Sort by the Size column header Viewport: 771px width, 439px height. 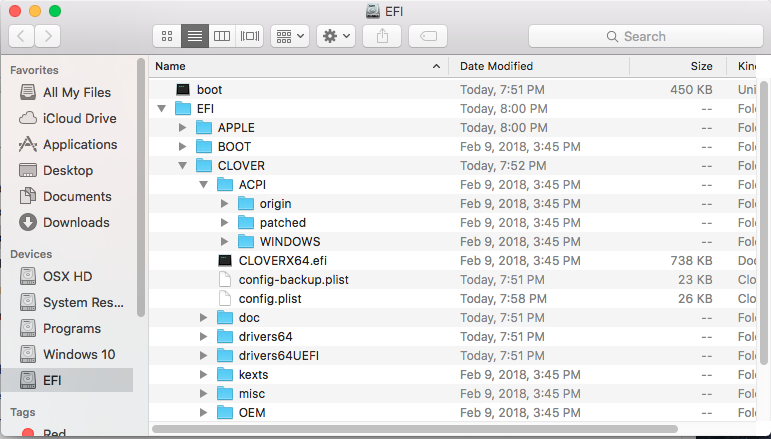678,66
